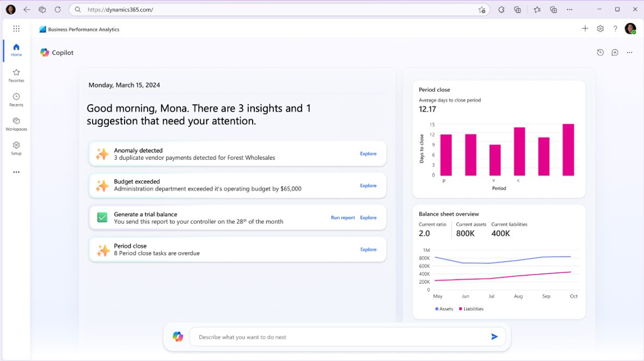Click the Copilot logo beside prompt box
The image size is (644, 361).
coord(178,337)
